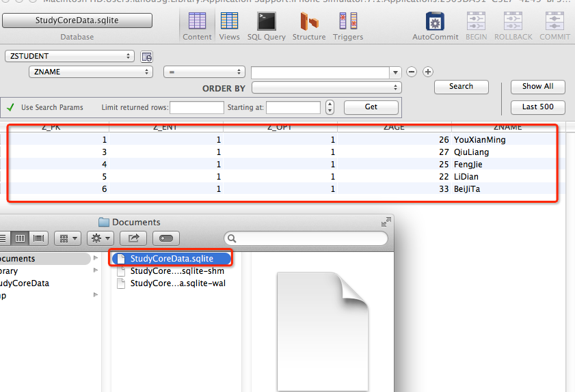Viewport: 575px width, 392px height.
Task: Click the ZAGE value 33
Action: pos(444,189)
